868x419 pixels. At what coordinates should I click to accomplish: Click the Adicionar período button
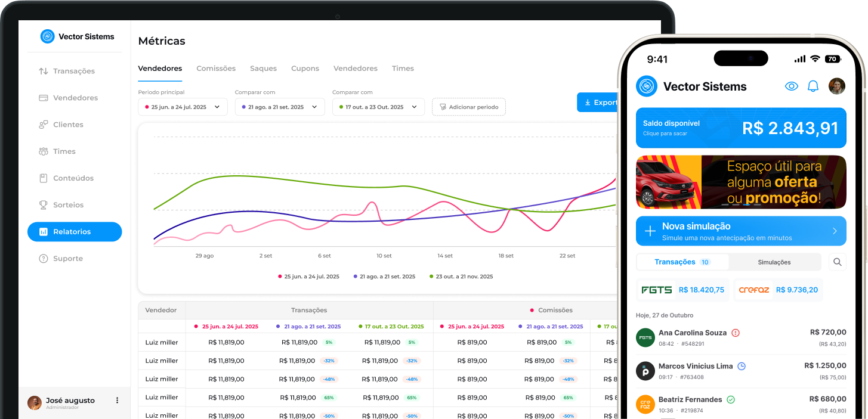pyautogui.click(x=469, y=107)
